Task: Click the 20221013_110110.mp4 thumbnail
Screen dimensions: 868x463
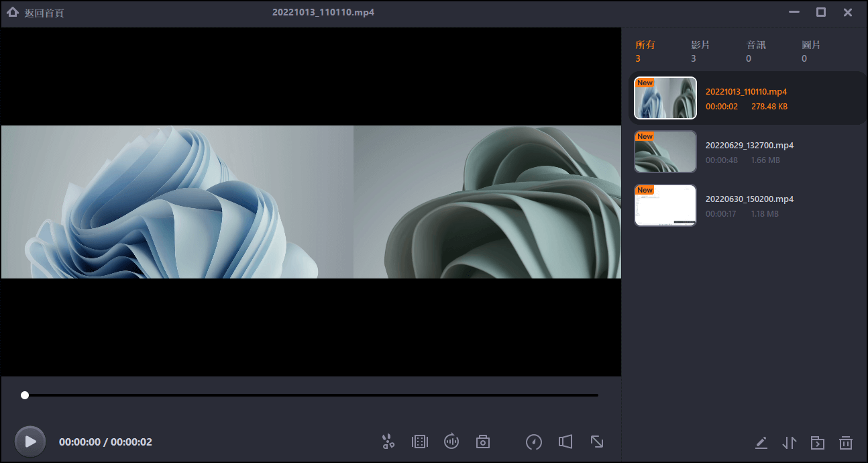Action: pyautogui.click(x=665, y=98)
